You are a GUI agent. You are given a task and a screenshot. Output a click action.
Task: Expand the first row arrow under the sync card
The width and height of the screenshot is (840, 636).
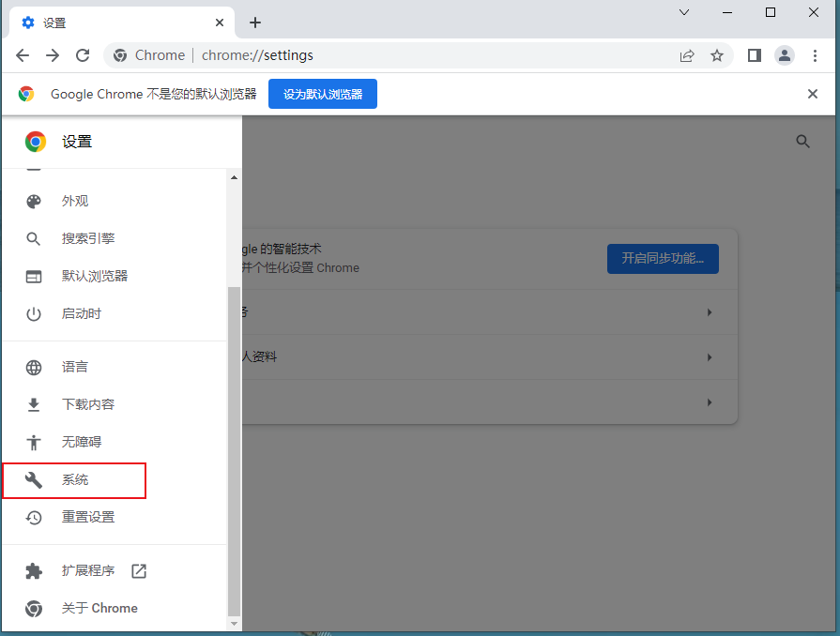(x=710, y=312)
